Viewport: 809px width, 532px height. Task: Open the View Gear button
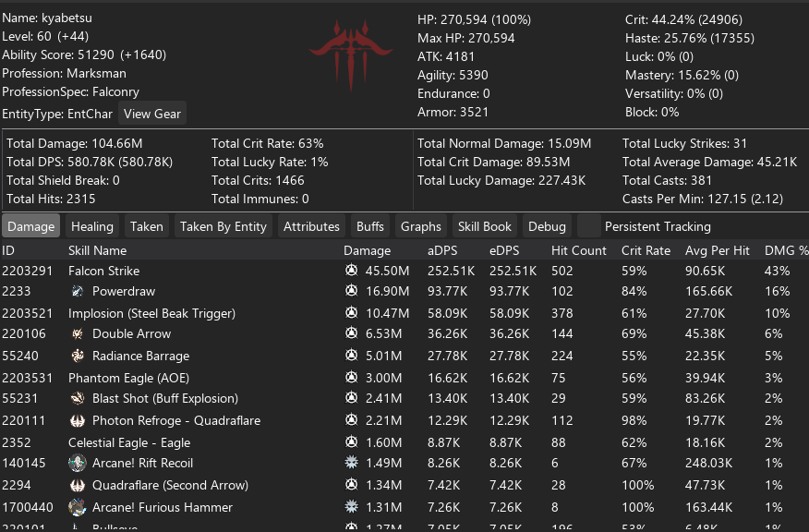(152, 114)
